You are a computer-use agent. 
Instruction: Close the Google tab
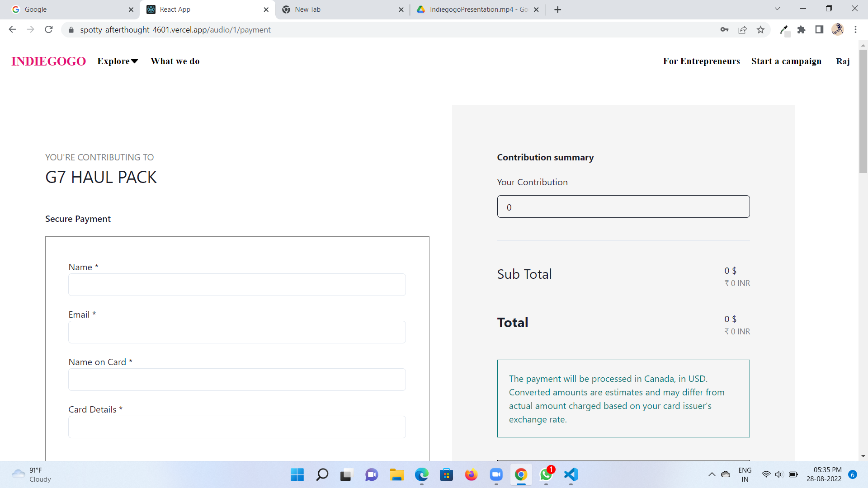(x=131, y=9)
